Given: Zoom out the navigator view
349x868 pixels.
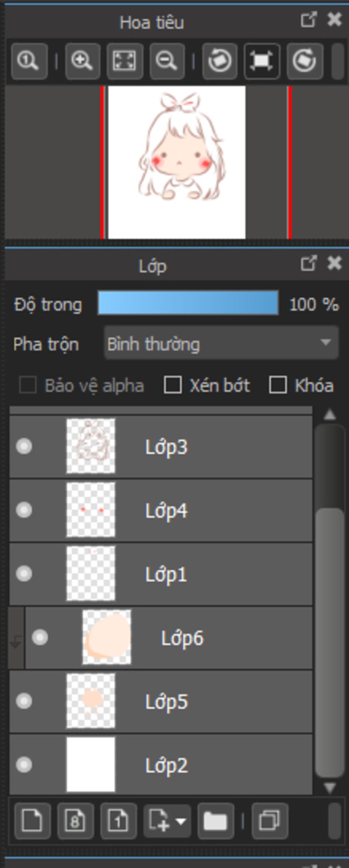Looking at the screenshot, I should [167, 61].
